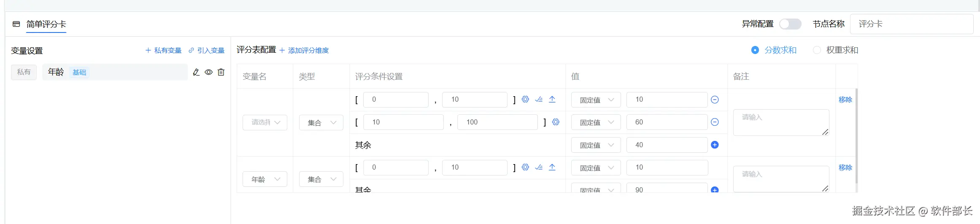Click the 节点名称 input field
The height and width of the screenshot is (224, 980).
[x=911, y=24]
